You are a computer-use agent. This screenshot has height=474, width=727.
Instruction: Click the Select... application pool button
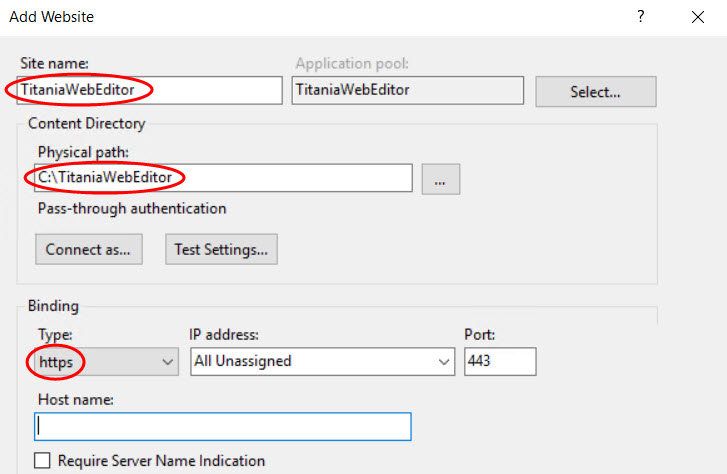[596, 92]
